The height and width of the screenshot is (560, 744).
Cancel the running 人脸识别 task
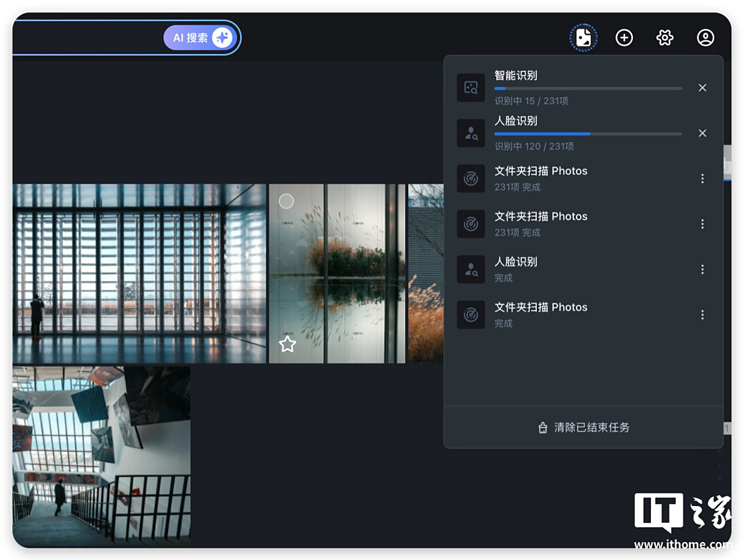702,133
